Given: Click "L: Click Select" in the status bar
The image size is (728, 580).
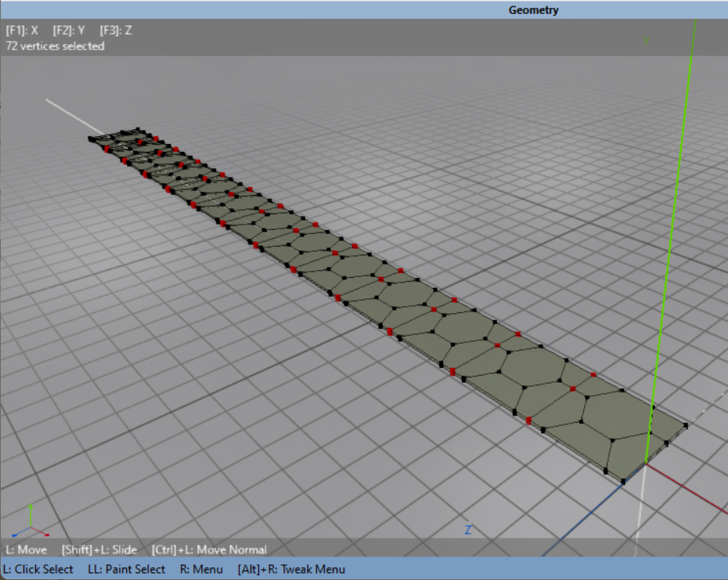Looking at the screenshot, I should point(38,569).
